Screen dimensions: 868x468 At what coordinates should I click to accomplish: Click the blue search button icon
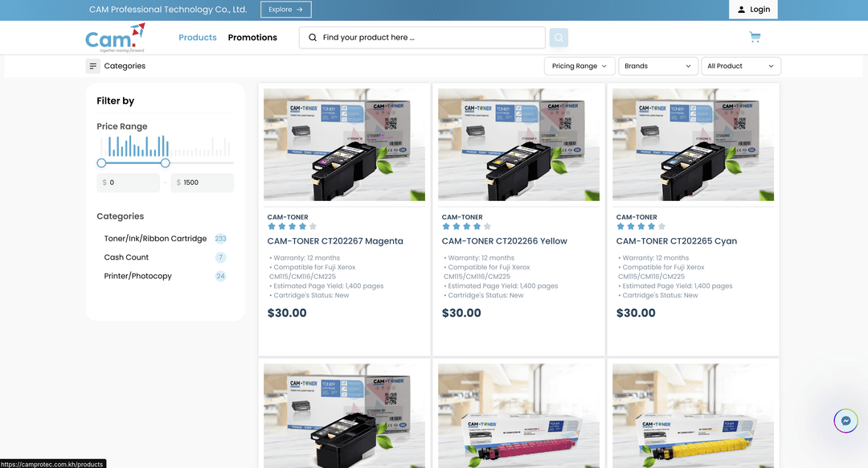(x=559, y=38)
